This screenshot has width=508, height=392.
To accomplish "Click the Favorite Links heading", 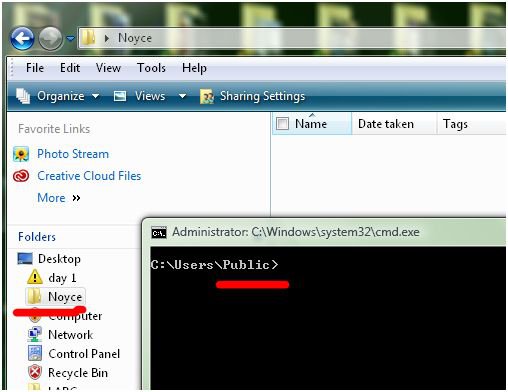I will [x=54, y=129].
